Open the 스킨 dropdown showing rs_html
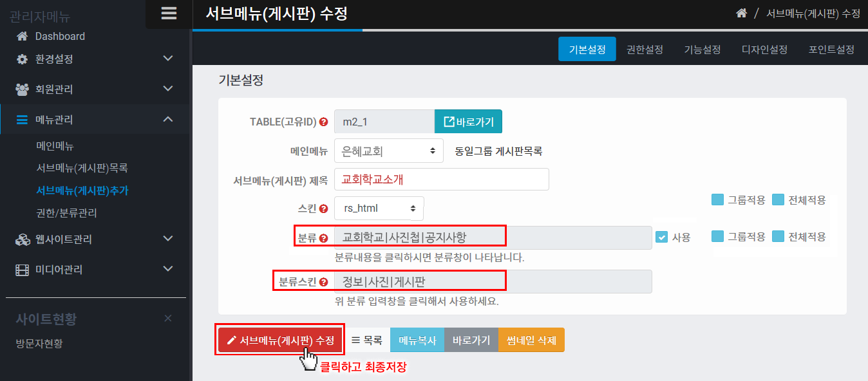Viewport: 868px width, 381px height. [379, 209]
